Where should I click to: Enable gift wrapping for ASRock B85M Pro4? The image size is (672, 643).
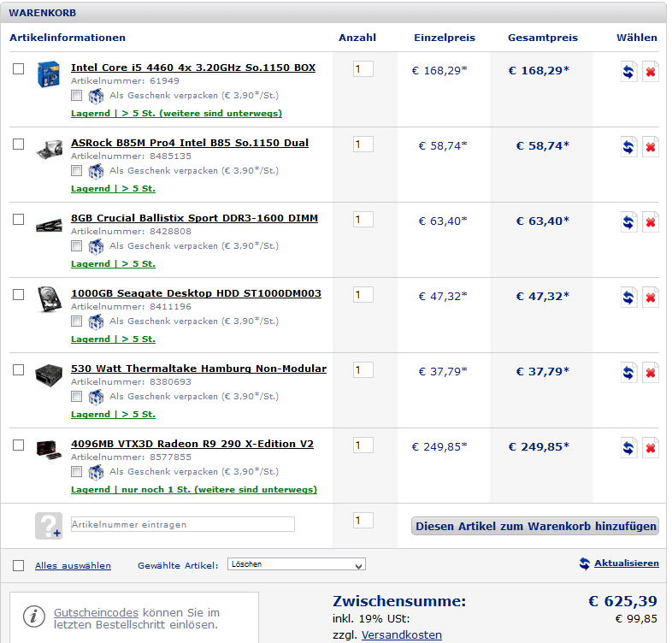(77, 170)
